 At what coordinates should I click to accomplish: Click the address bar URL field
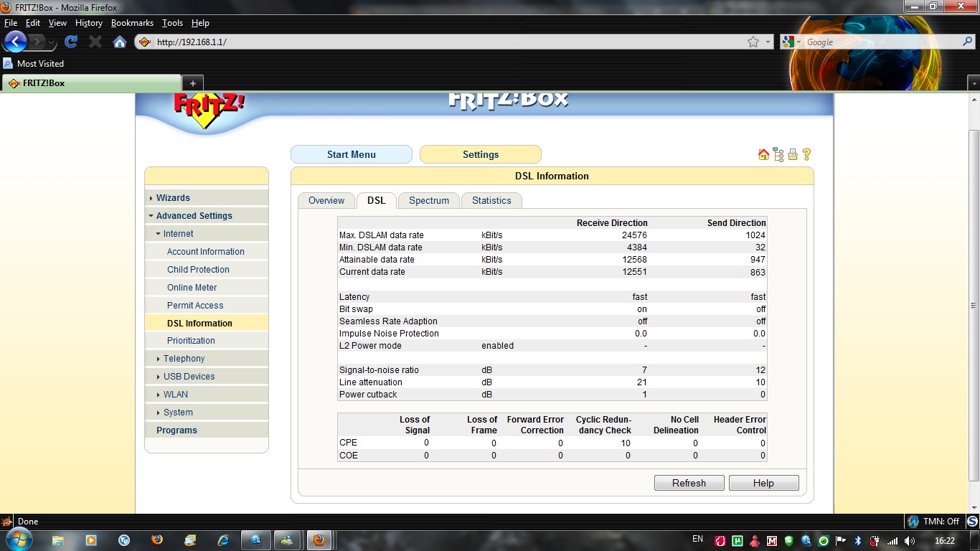(x=448, y=42)
